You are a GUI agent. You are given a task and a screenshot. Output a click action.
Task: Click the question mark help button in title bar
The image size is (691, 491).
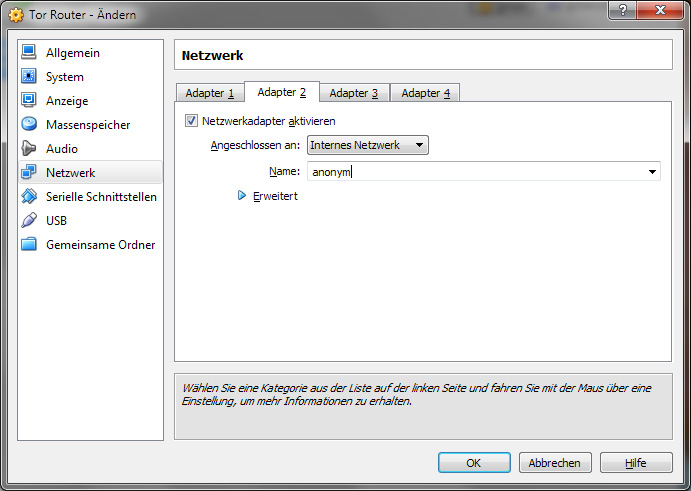click(622, 10)
